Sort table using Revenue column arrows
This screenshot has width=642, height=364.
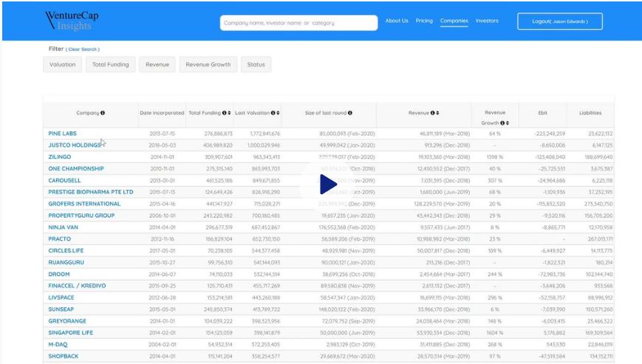(x=437, y=113)
